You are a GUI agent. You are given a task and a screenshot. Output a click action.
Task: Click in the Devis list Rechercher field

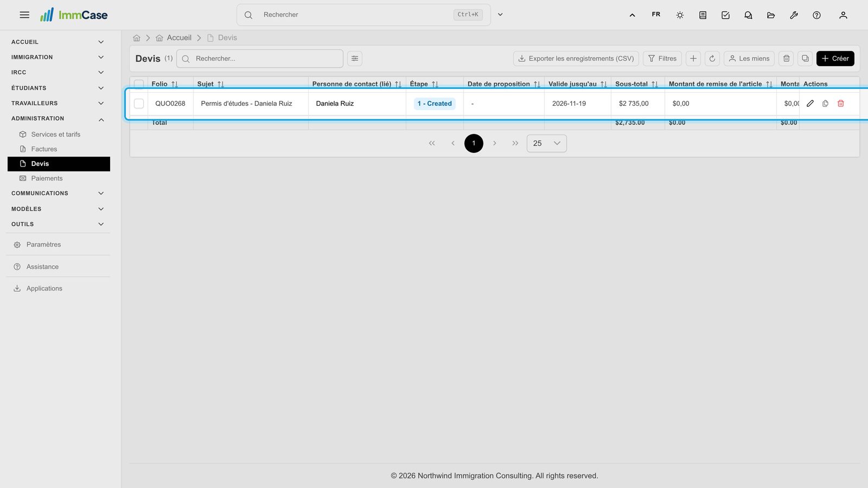(260, 59)
